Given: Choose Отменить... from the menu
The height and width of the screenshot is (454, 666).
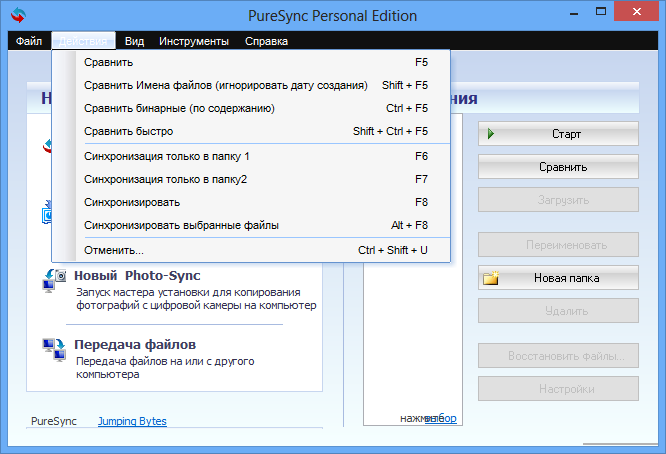Looking at the screenshot, I should (x=114, y=250).
